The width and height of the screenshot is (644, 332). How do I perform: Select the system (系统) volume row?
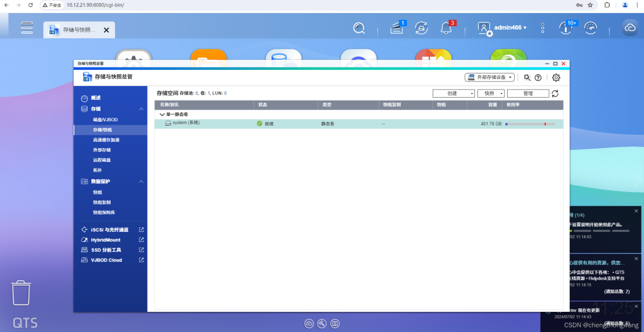359,124
